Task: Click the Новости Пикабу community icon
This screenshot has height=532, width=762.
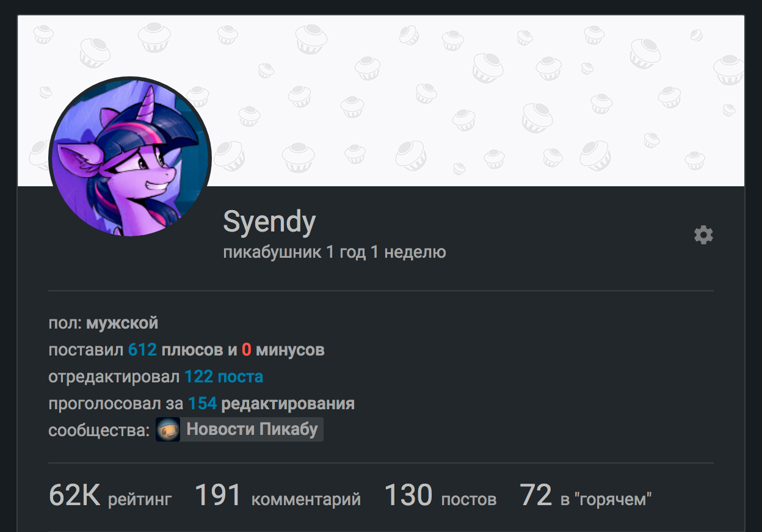Action: click(168, 429)
